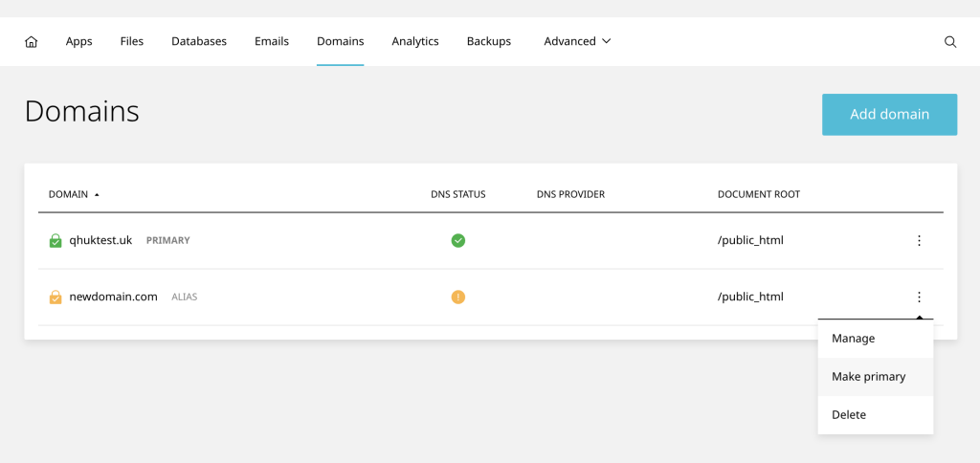Choose Delete from the context menu
Screen dimensions: 980x463
pos(875,415)
